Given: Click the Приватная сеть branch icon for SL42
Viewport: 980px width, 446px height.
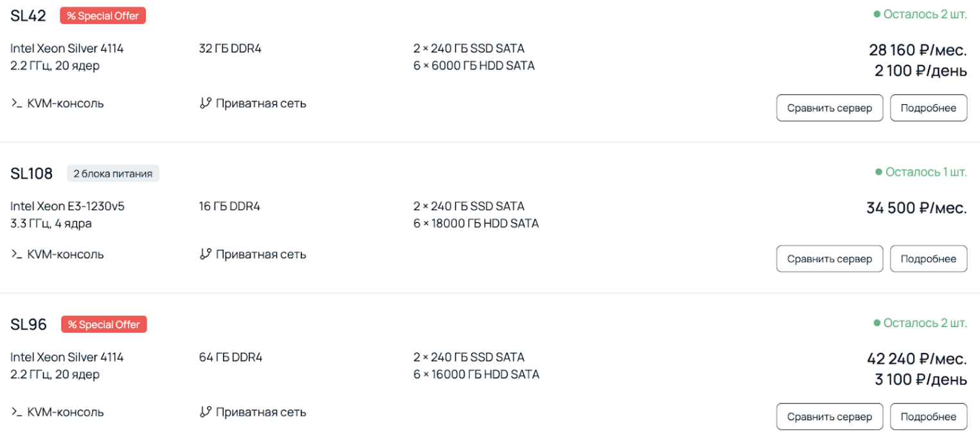Looking at the screenshot, I should (x=206, y=103).
